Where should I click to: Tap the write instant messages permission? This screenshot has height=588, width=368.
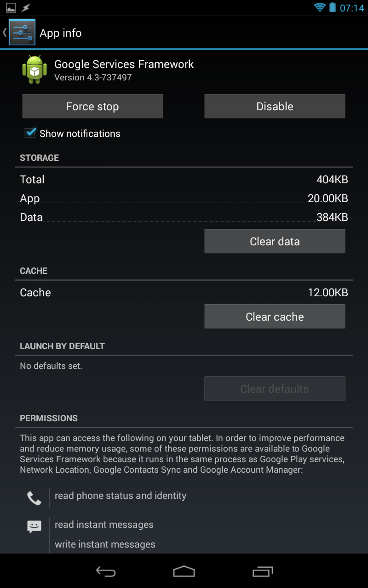click(105, 544)
